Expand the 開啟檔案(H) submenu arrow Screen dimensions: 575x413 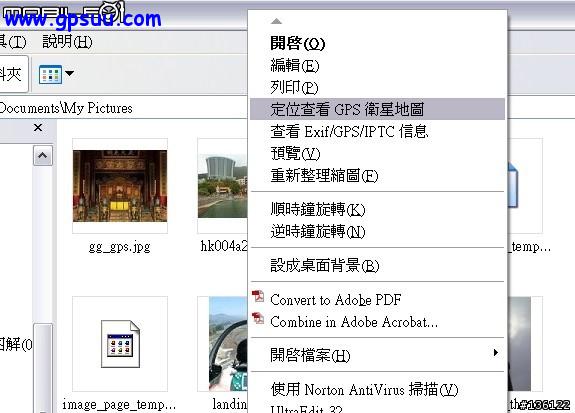tap(496, 353)
